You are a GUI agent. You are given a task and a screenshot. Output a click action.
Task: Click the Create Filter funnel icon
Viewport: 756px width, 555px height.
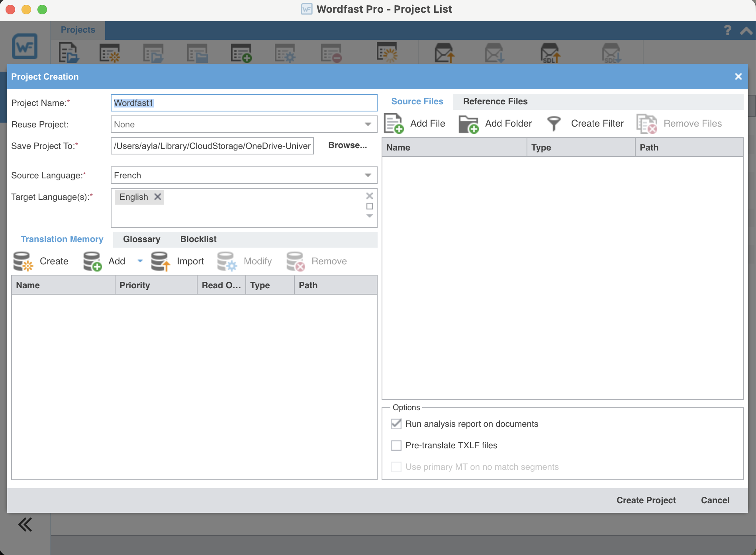point(554,123)
